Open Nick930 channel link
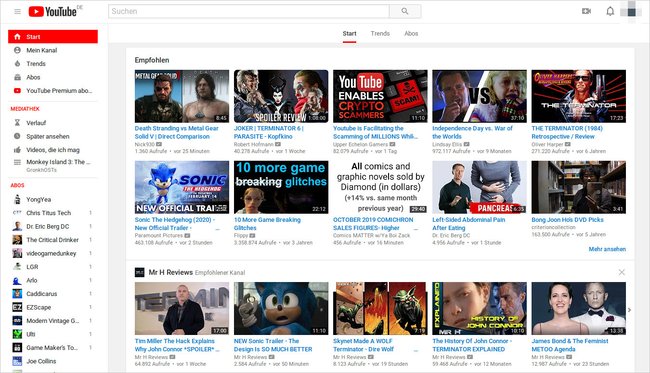650x373 pixels. 145,144
